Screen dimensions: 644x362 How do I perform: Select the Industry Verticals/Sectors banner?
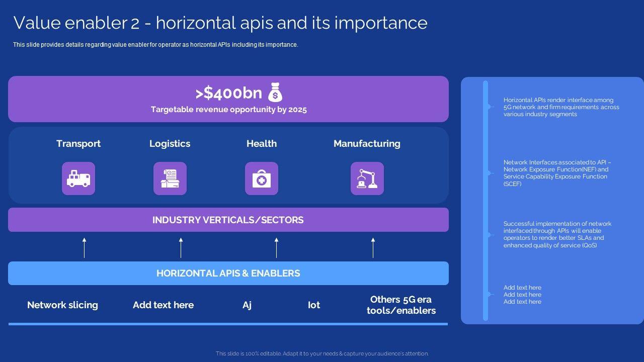point(228,220)
